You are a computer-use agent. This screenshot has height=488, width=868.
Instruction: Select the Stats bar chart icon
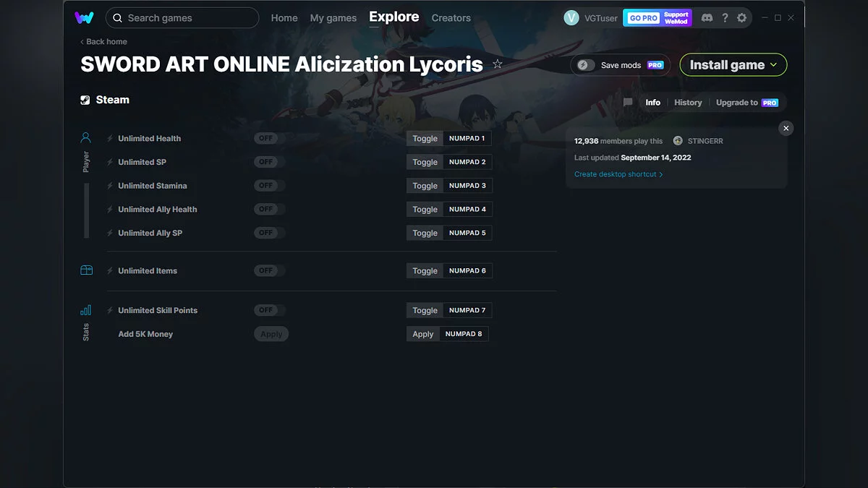tap(86, 310)
